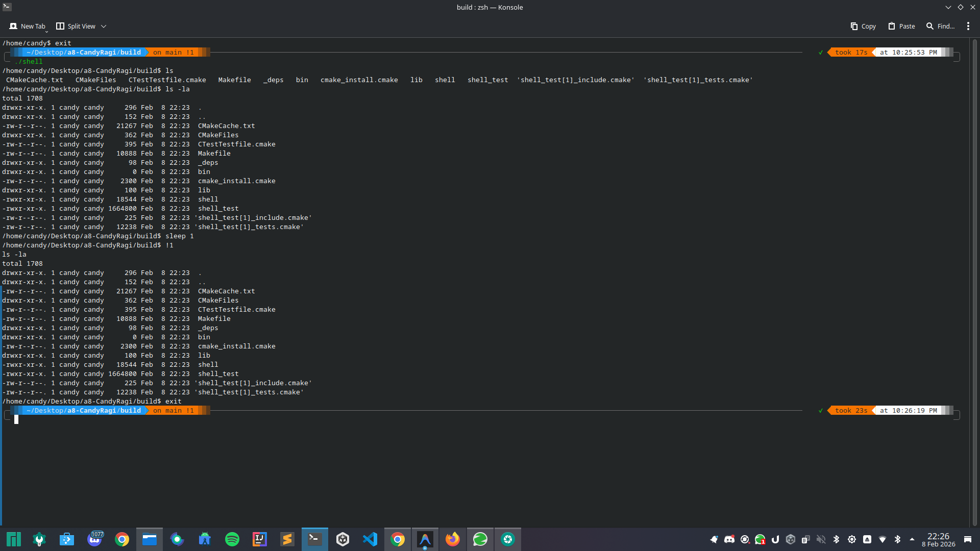
Task: Toggle the muted volume icon in tray
Action: coord(821,539)
